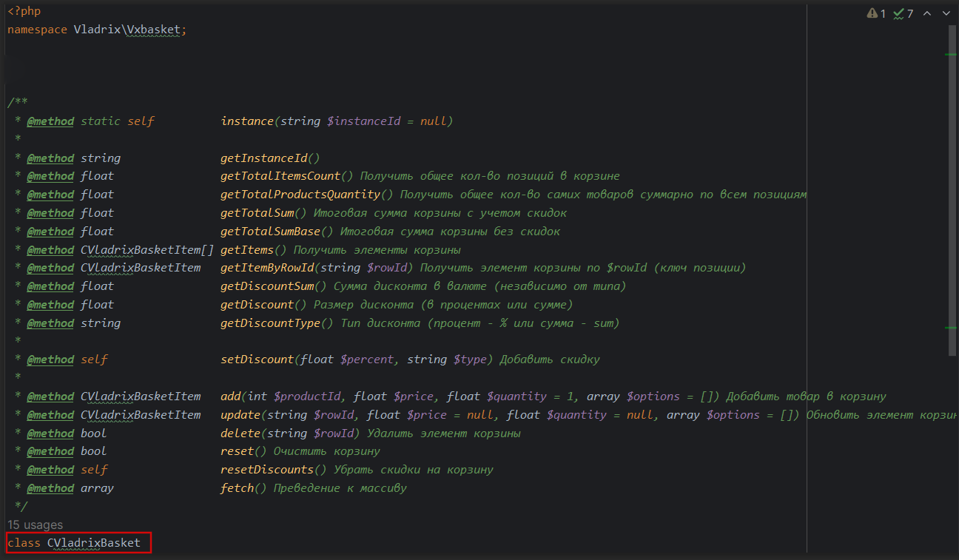Click the opening <?php tag
Viewport: 959px width, 560px height.
click(x=24, y=12)
